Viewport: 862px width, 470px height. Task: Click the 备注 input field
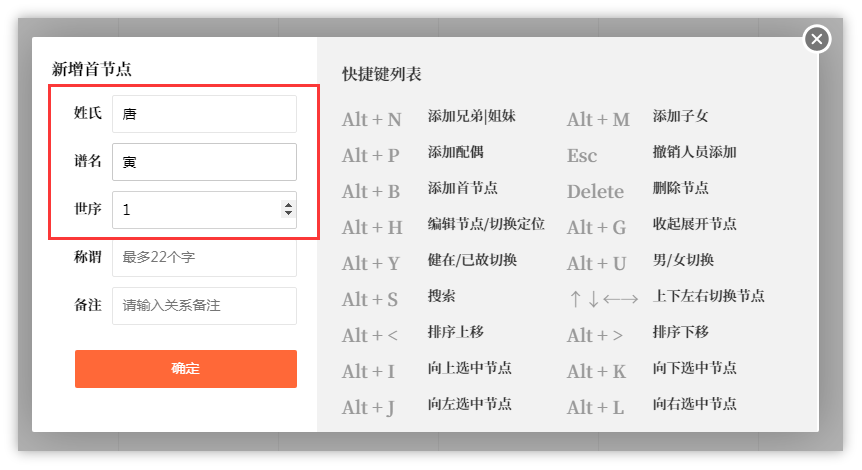(x=205, y=306)
